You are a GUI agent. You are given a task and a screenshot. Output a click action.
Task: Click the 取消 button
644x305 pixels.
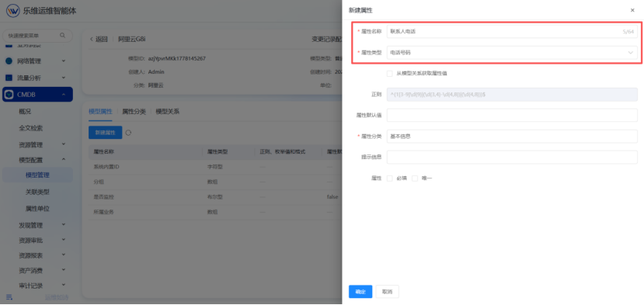point(387,292)
